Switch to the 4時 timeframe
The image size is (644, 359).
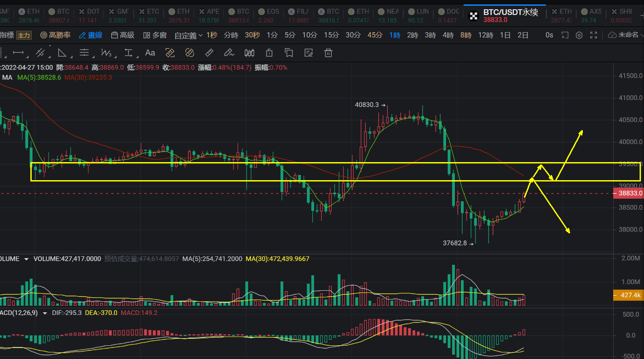(448, 35)
